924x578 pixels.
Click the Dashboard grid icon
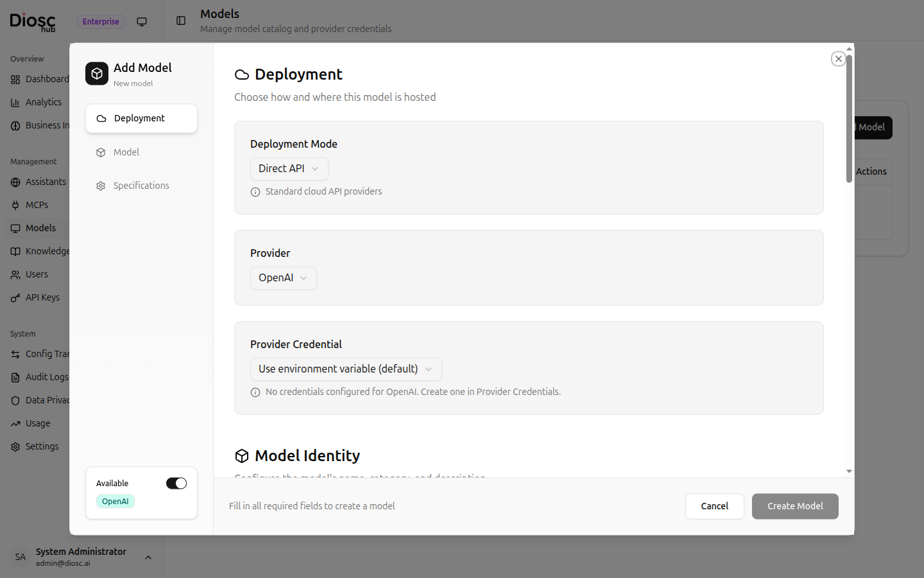click(15, 80)
